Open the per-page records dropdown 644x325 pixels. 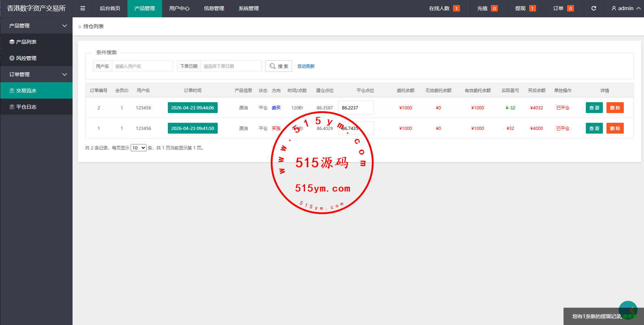[138, 148]
